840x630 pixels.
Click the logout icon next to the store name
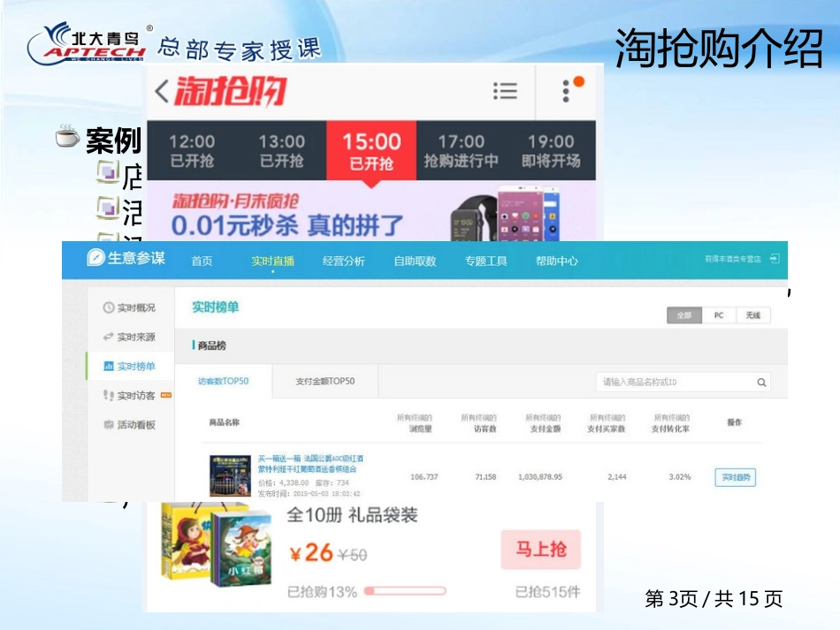(775, 260)
